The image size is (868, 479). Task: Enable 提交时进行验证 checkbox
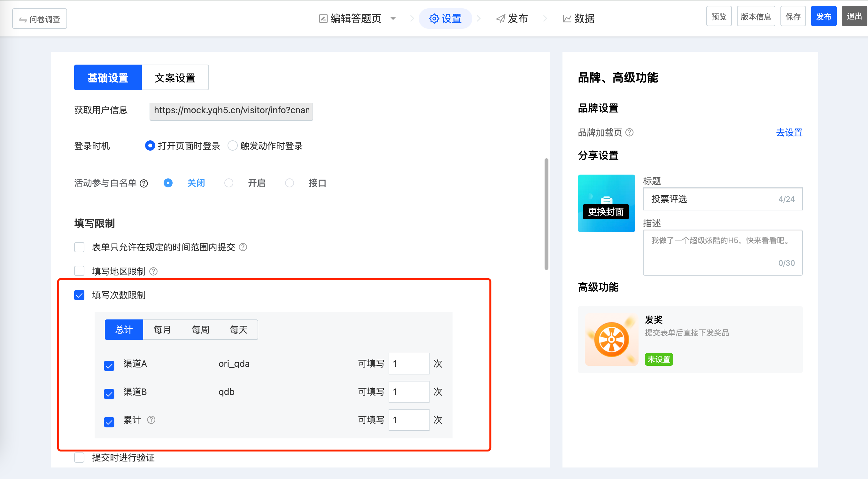pos(79,458)
